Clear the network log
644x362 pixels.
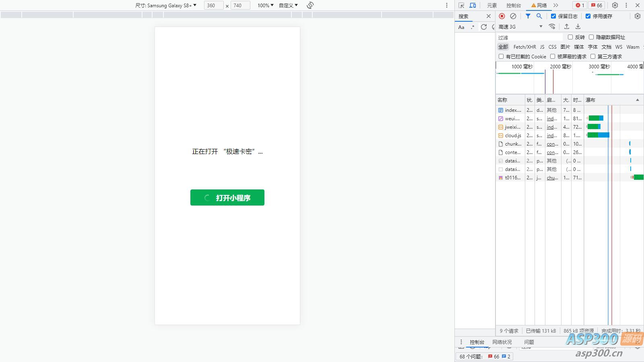[x=513, y=16]
